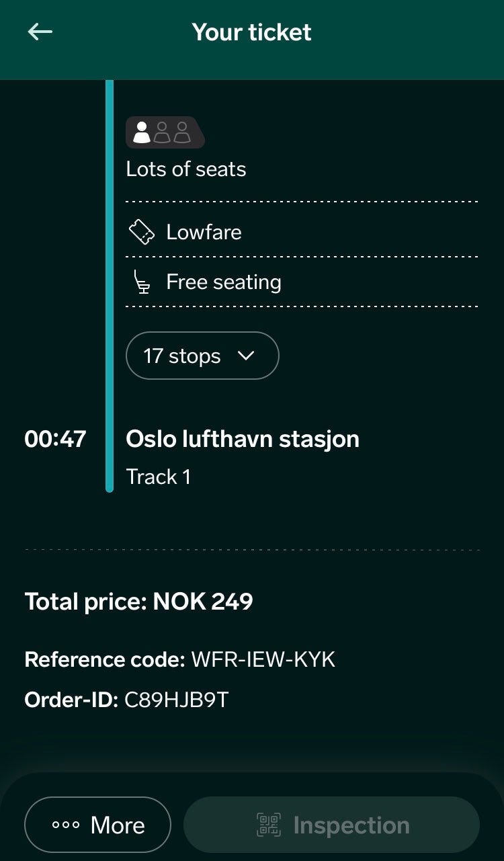This screenshot has width=504, height=861.
Task: Click the Order-ID C89HJB9T text
Action: [x=176, y=700]
